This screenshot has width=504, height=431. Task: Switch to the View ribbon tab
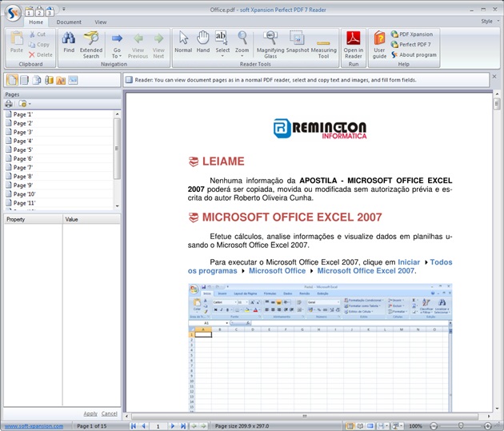101,22
